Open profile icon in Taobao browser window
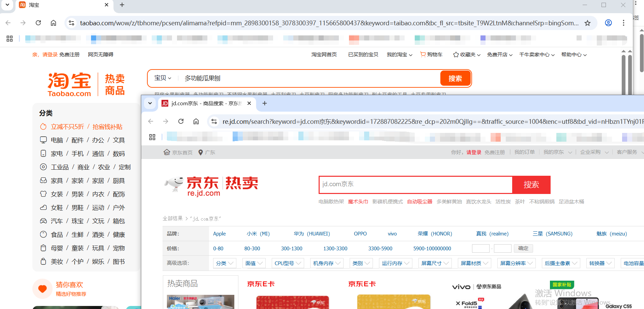This screenshot has height=309, width=644. click(x=608, y=23)
